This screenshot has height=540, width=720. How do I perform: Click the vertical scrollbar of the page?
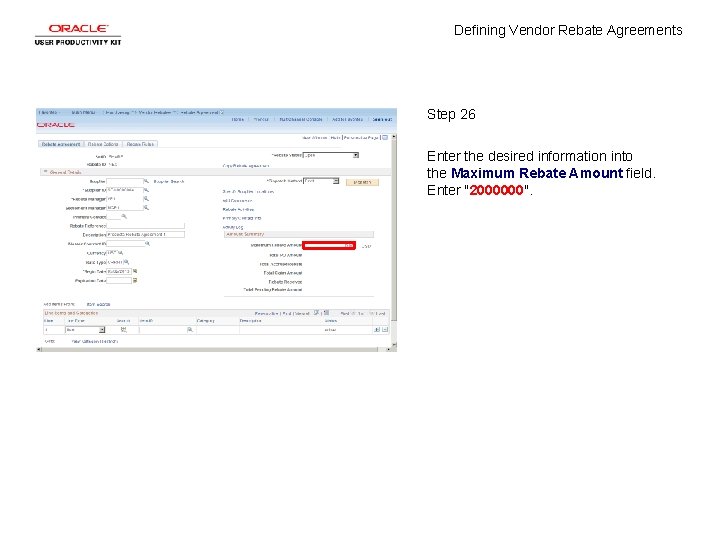394,241
